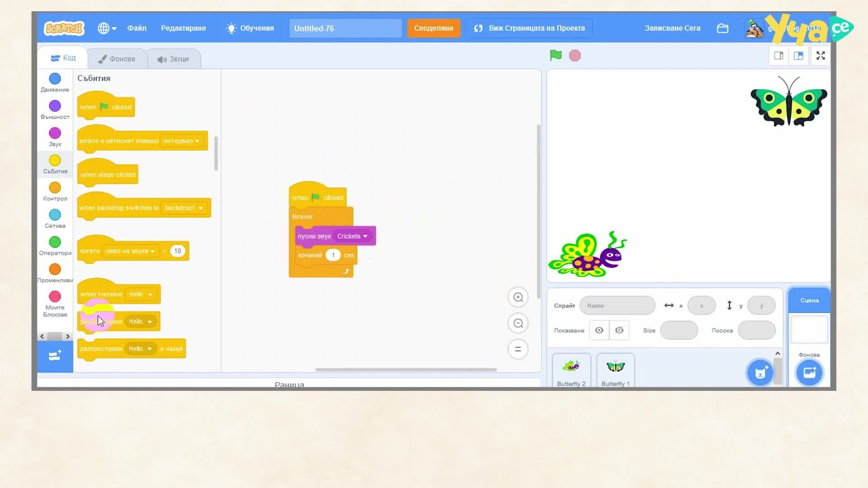Click the sprite x position field
The image size is (868, 488).
coord(701,305)
